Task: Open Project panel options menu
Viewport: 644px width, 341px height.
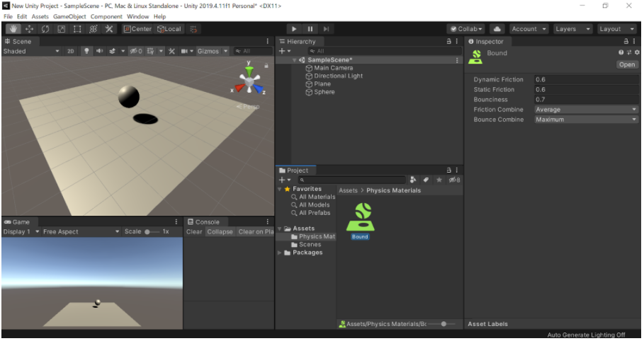Action: (457, 170)
